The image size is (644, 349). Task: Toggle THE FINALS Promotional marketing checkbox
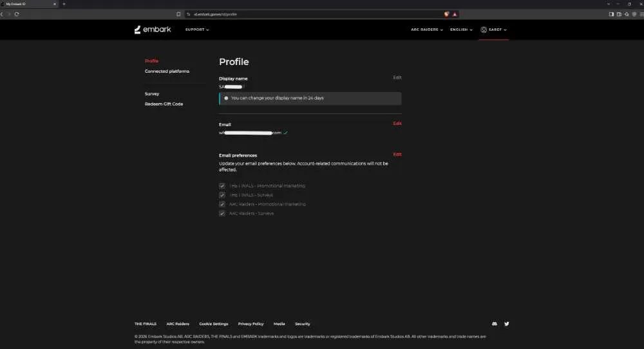point(222,185)
